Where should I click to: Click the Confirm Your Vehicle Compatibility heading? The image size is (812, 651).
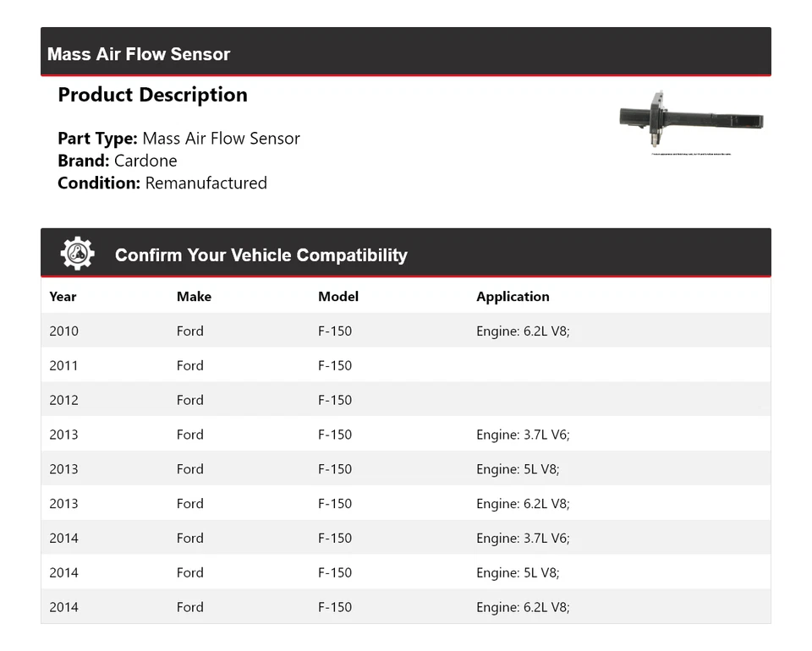(x=261, y=255)
